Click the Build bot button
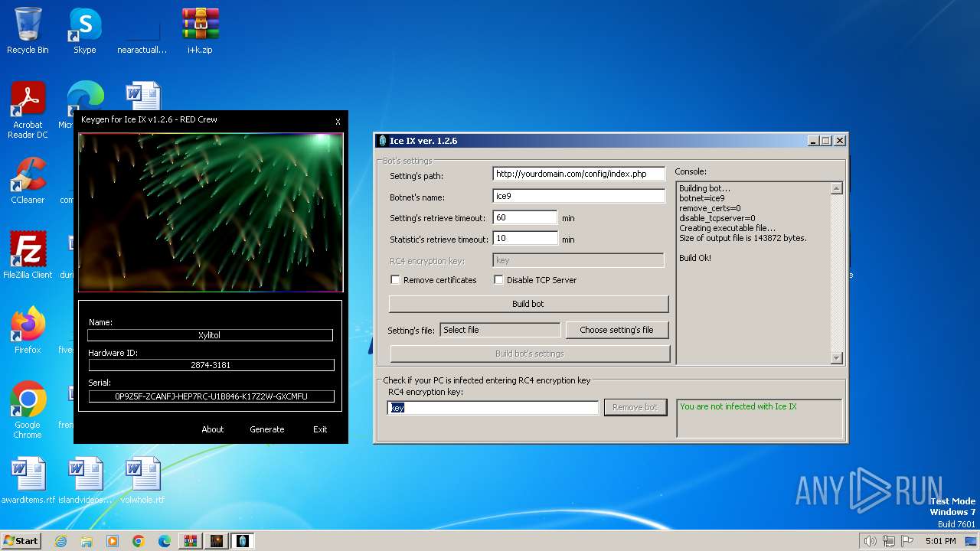 point(528,304)
